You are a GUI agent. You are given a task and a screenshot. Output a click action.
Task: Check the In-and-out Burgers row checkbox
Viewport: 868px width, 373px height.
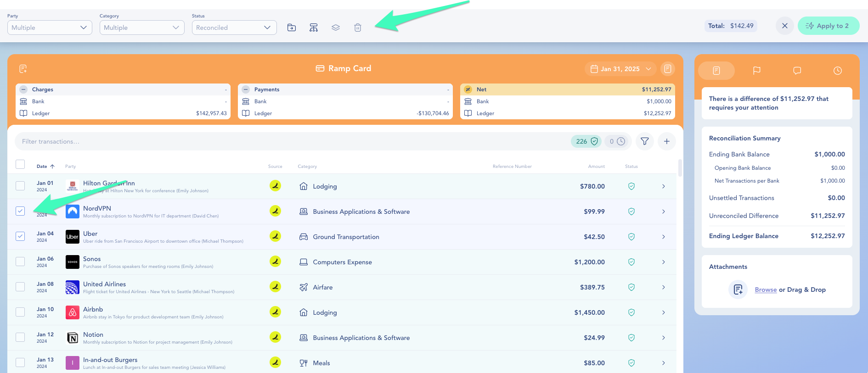tap(20, 362)
